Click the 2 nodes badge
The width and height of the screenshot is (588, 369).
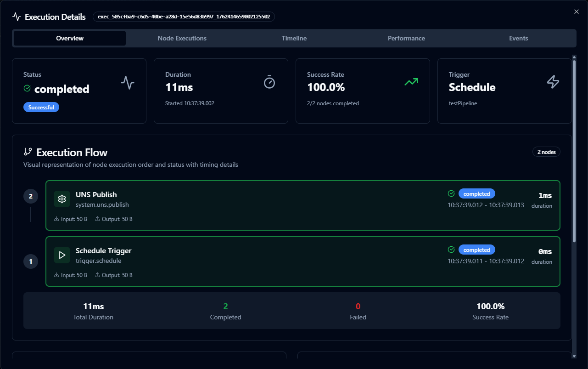(546, 152)
